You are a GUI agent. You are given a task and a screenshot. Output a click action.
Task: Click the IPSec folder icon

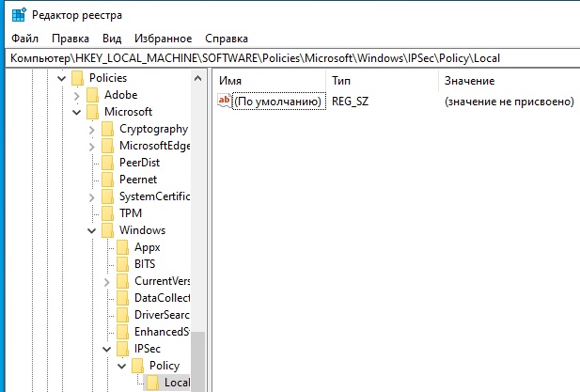(122, 349)
